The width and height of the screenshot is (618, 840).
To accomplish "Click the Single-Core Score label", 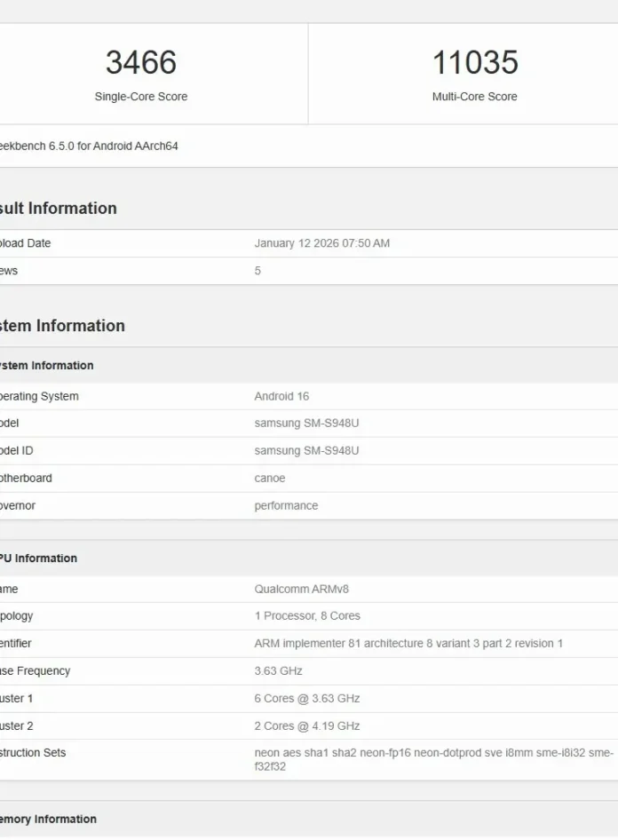I will click(x=141, y=97).
